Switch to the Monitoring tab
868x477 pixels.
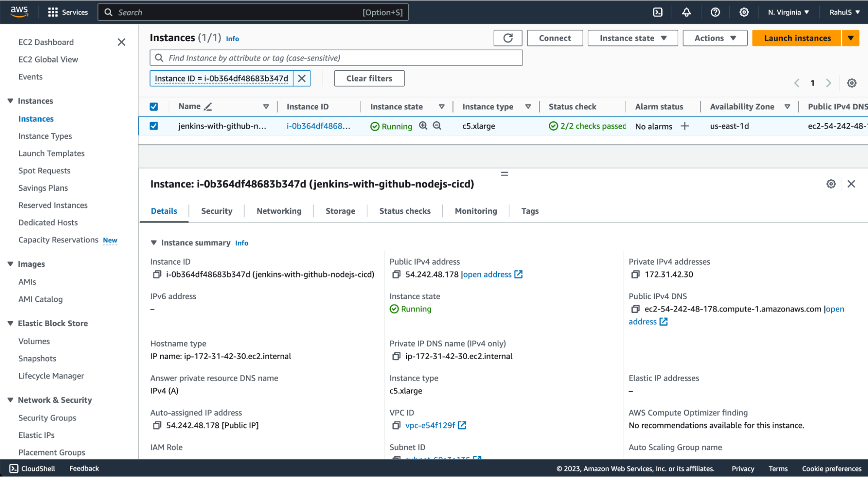coord(475,211)
